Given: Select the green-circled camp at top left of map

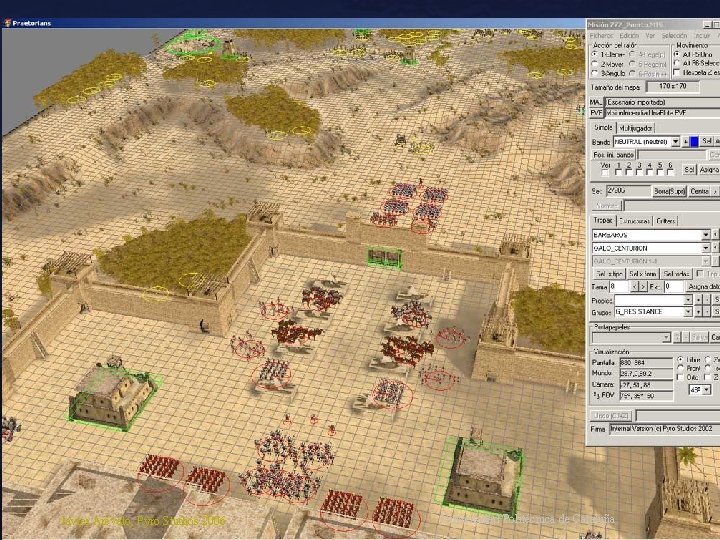Looking at the screenshot, I should point(193,43).
